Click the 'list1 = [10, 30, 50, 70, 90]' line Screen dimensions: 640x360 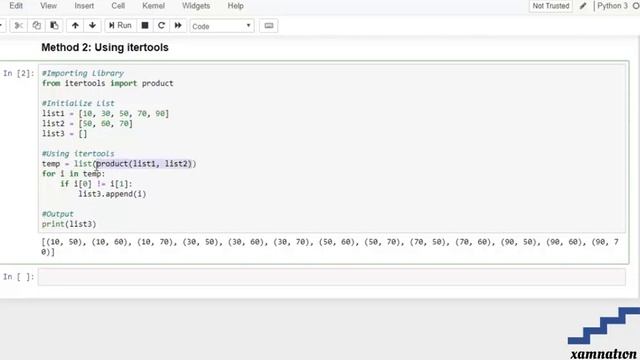pos(105,113)
